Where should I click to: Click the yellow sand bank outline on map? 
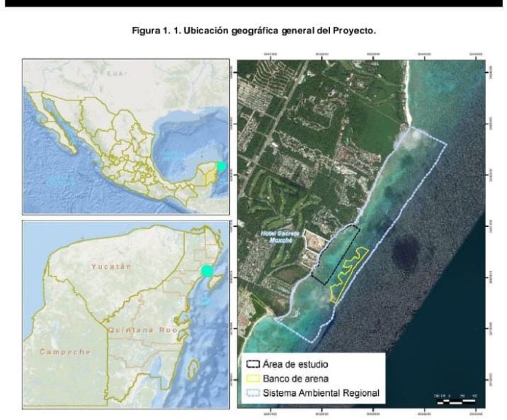tap(349, 275)
